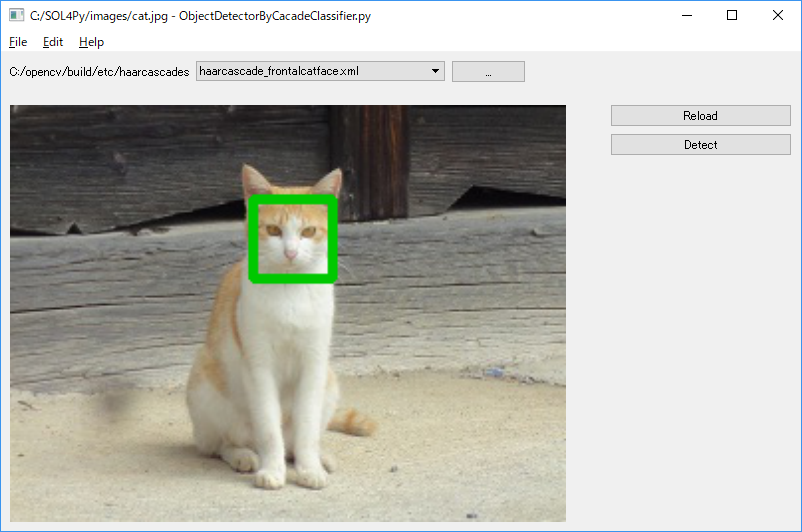Open the Edit menu

(x=53, y=42)
